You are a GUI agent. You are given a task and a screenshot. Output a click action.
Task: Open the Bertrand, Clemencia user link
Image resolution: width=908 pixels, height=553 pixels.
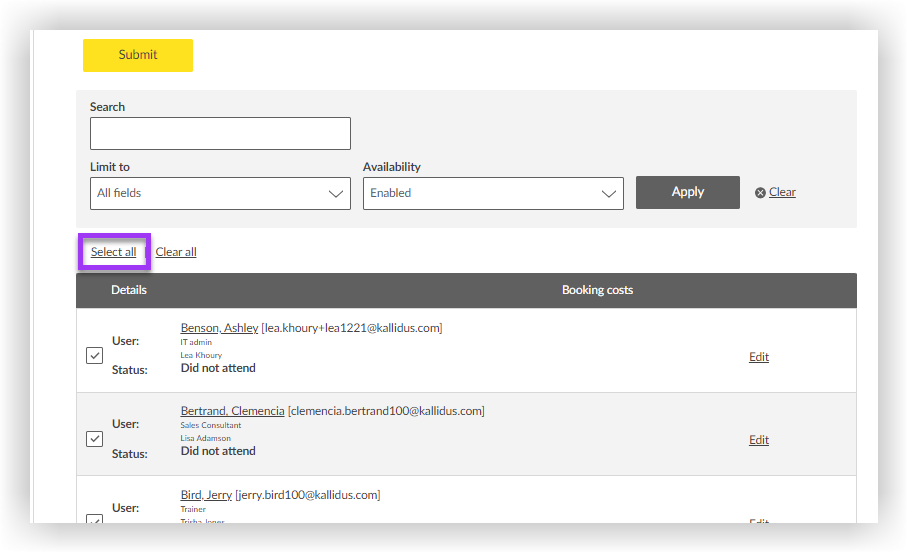232,411
